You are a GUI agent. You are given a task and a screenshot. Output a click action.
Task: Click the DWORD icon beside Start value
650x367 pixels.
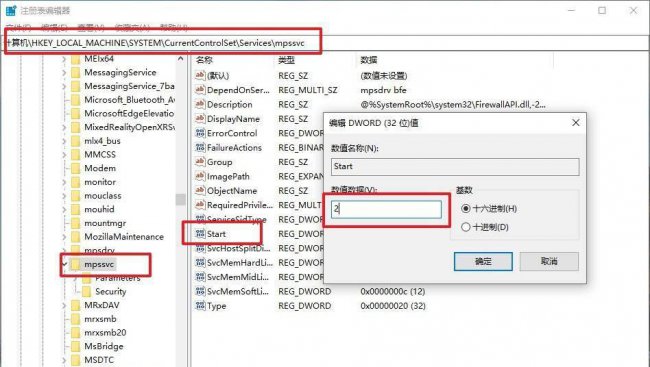(x=200, y=234)
